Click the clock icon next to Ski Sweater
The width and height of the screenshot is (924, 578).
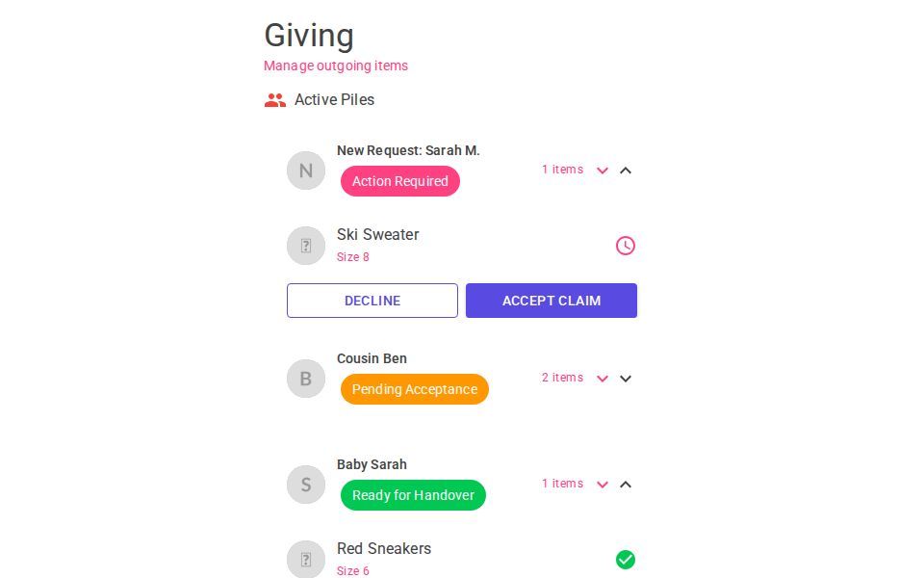[626, 246]
